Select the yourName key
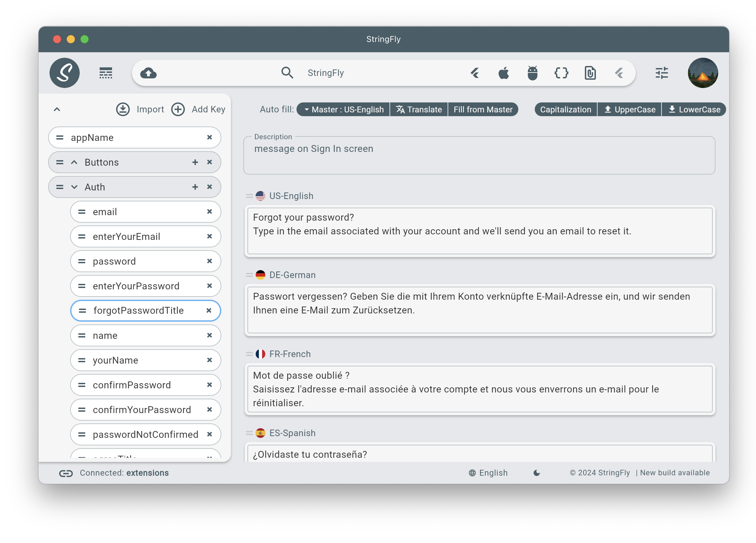Viewport: 756px width, 543px height. pyautogui.click(x=146, y=360)
